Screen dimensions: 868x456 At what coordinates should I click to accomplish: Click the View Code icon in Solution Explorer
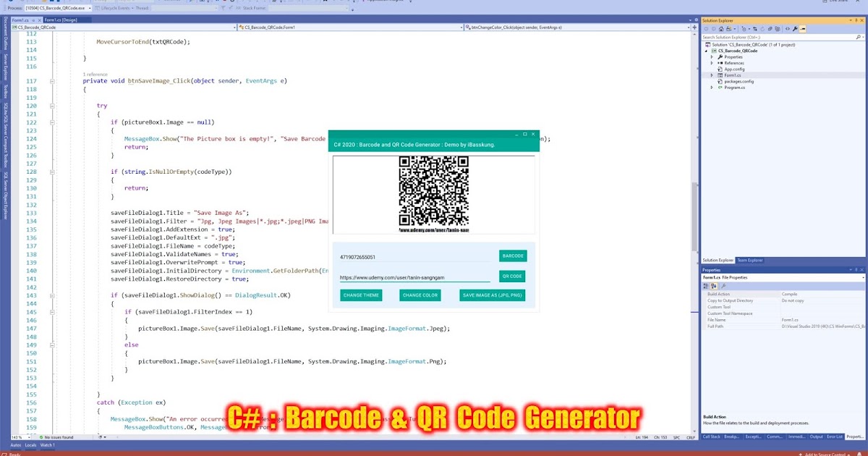point(788,28)
